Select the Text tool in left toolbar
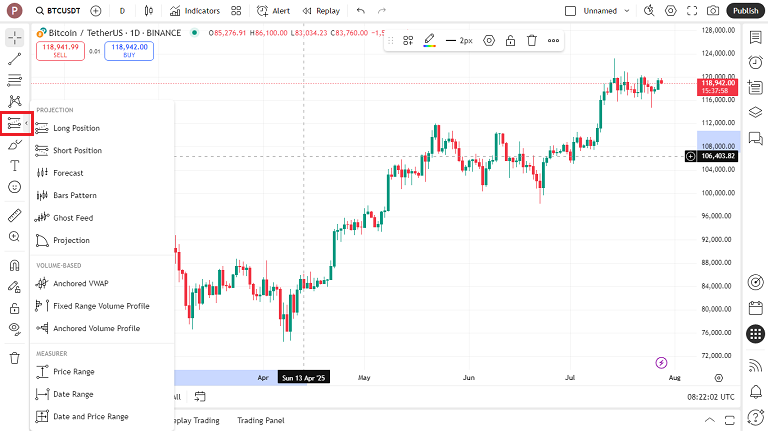This screenshot has height=431, width=768. click(x=14, y=166)
